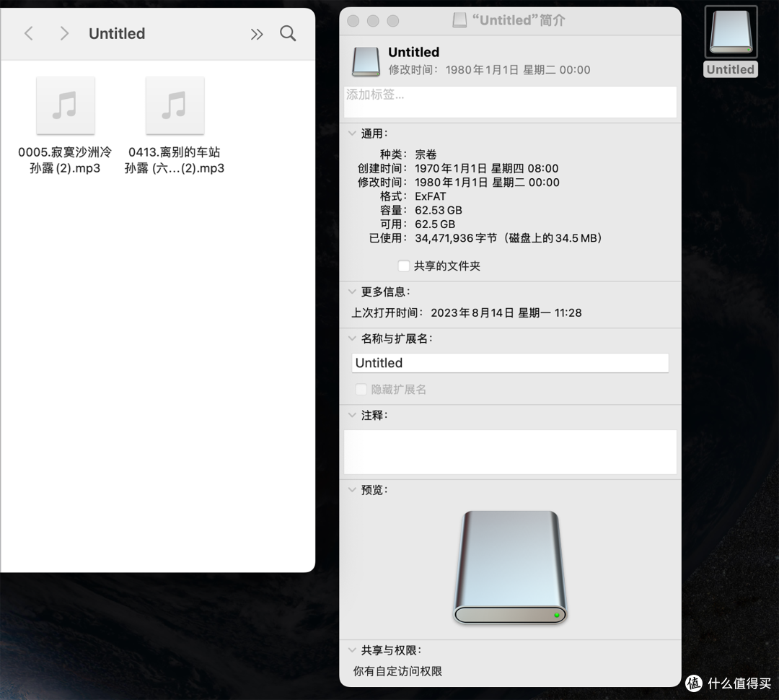Zoom the Untitled info window
Viewport: 779px width, 700px height.
click(x=393, y=21)
